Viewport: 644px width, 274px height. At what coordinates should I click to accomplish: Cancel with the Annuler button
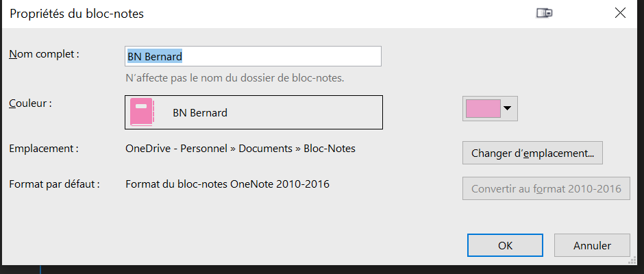point(592,245)
